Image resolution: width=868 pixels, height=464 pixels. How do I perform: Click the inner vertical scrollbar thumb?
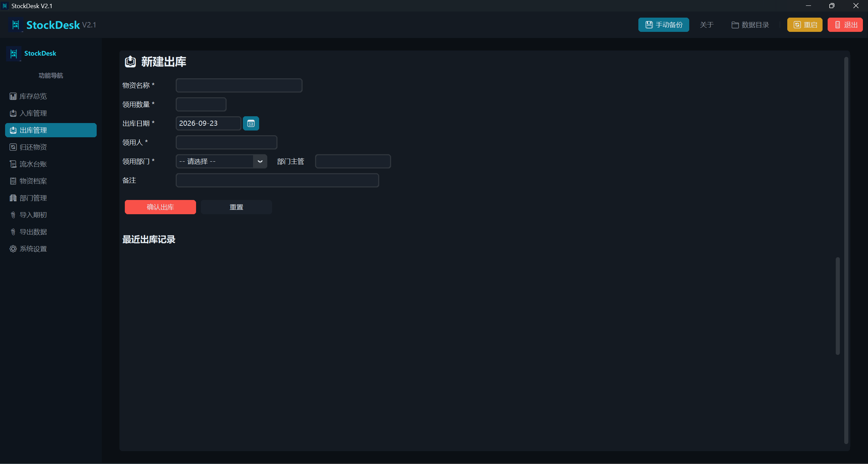click(x=837, y=306)
